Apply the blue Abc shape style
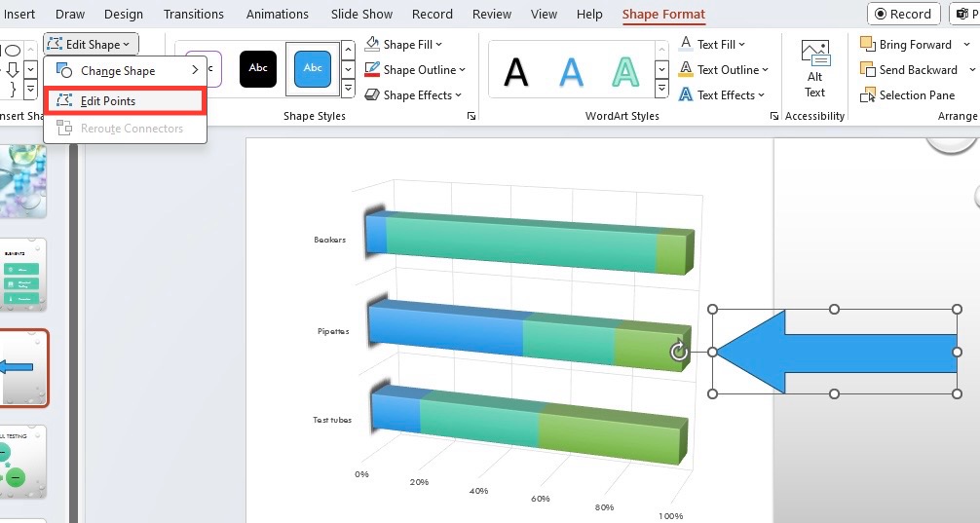Image resolution: width=980 pixels, height=523 pixels. click(313, 69)
